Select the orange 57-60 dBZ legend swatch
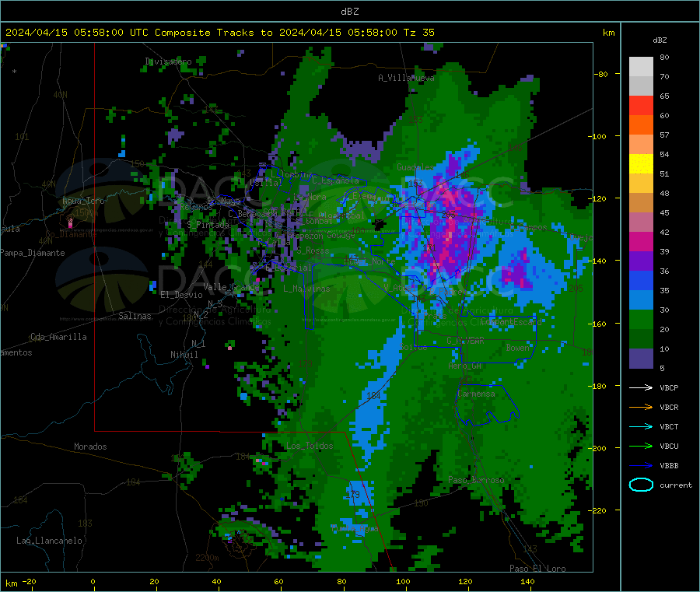This screenshot has height=592, width=700. click(x=641, y=125)
